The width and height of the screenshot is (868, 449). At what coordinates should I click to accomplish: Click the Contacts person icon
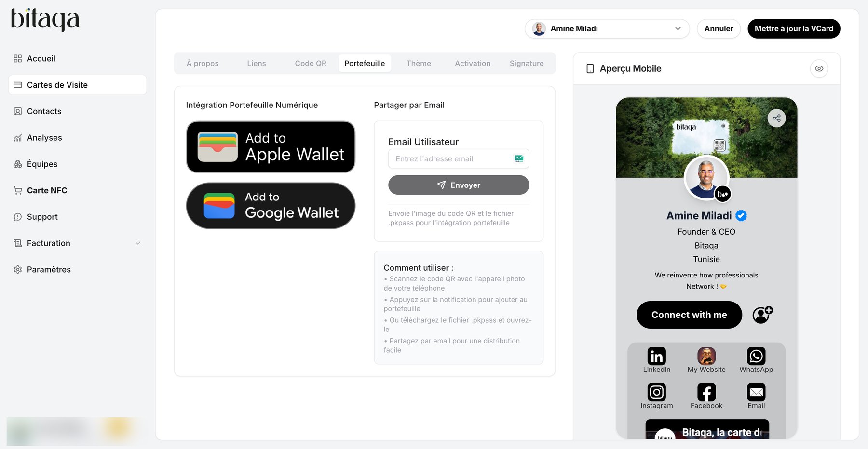coord(18,111)
